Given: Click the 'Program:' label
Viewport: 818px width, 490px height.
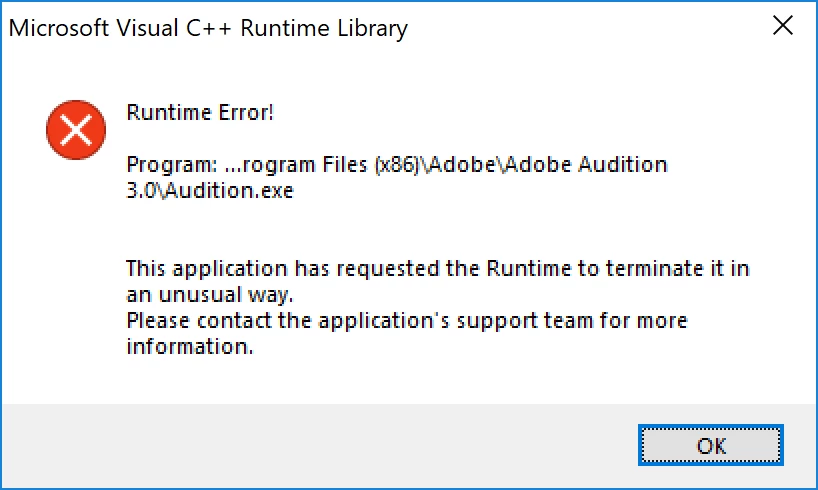Looking at the screenshot, I should tap(172, 165).
